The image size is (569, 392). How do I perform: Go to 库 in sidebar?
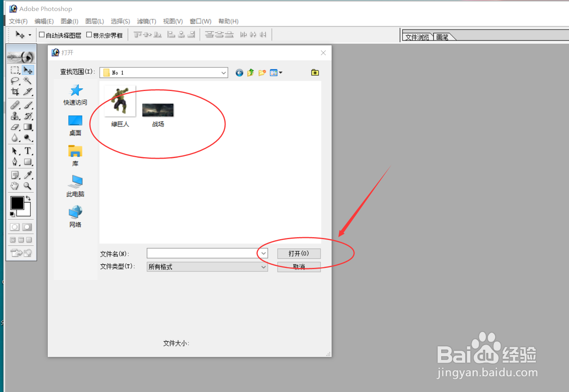(75, 156)
